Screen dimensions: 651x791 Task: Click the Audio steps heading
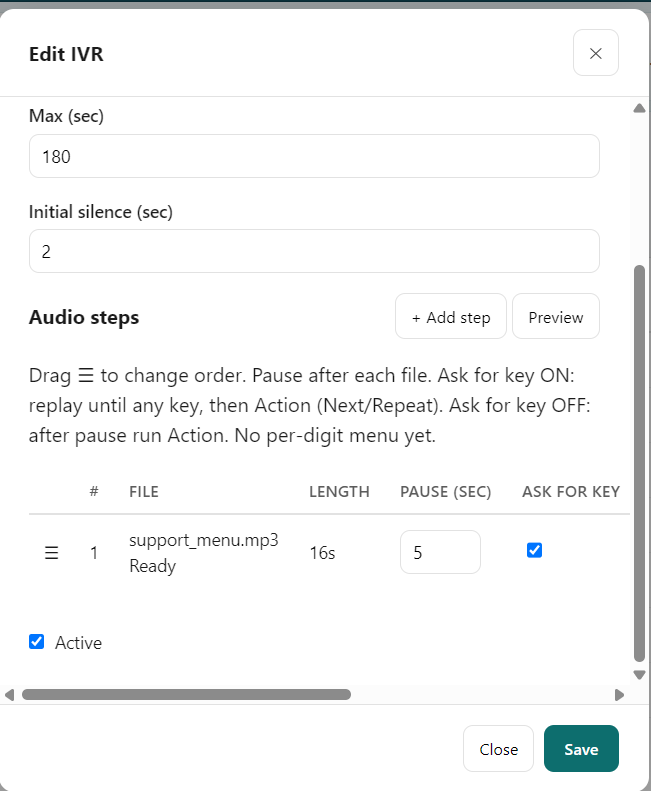pos(84,317)
